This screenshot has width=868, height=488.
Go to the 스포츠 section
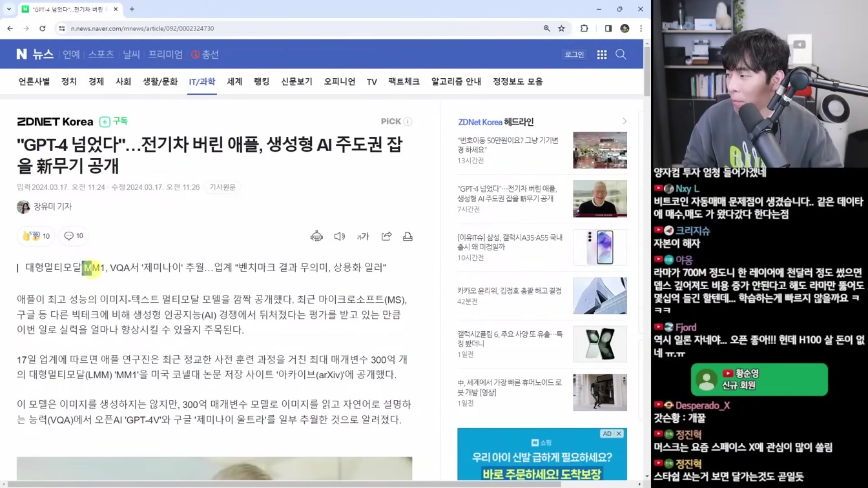[101, 55]
